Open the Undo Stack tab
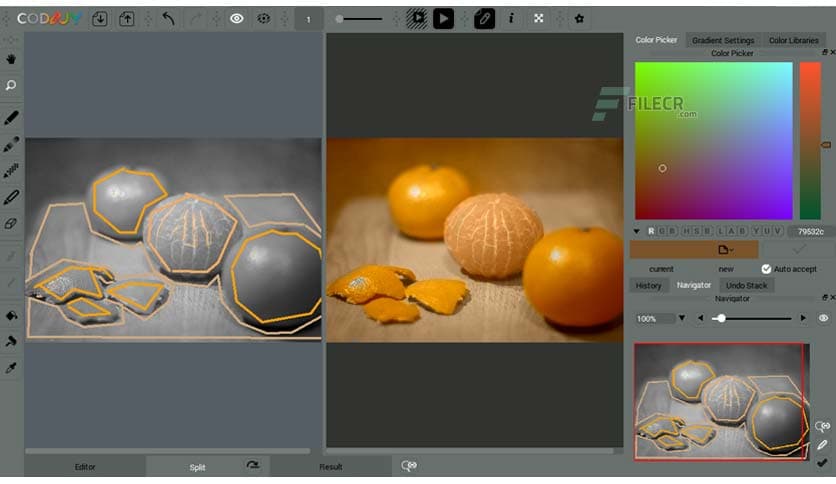This screenshot has width=836, height=484. (746, 285)
